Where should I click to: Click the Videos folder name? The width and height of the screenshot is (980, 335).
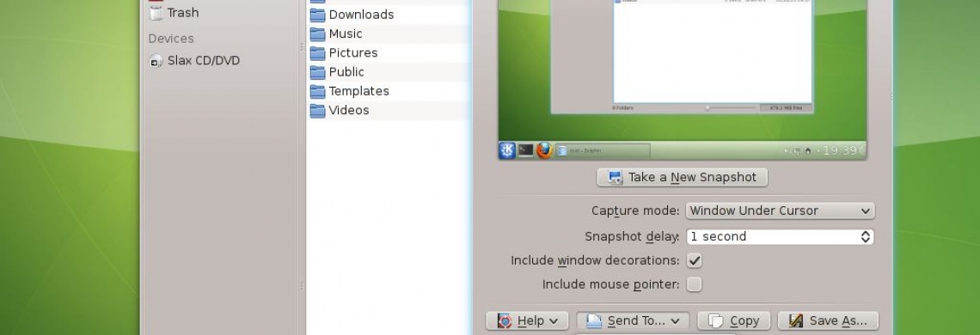coord(349,110)
